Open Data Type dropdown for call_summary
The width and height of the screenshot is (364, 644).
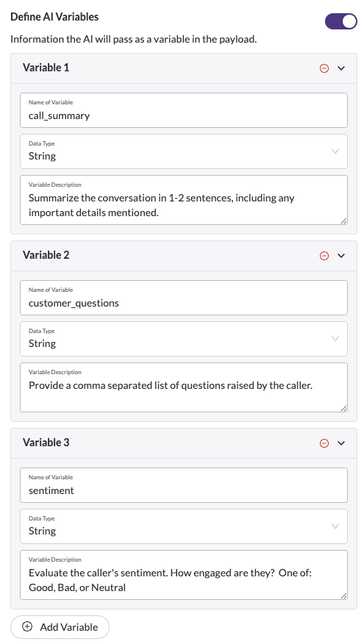tap(184, 151)
